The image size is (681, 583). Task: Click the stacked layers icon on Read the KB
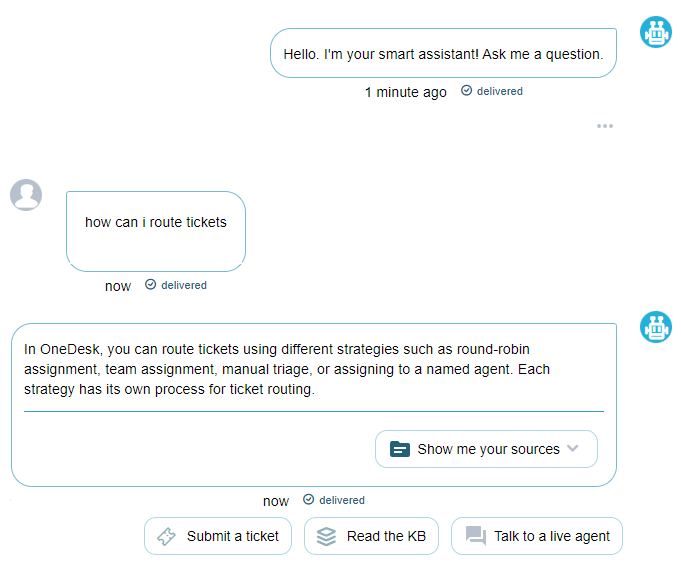coord(326,537)
